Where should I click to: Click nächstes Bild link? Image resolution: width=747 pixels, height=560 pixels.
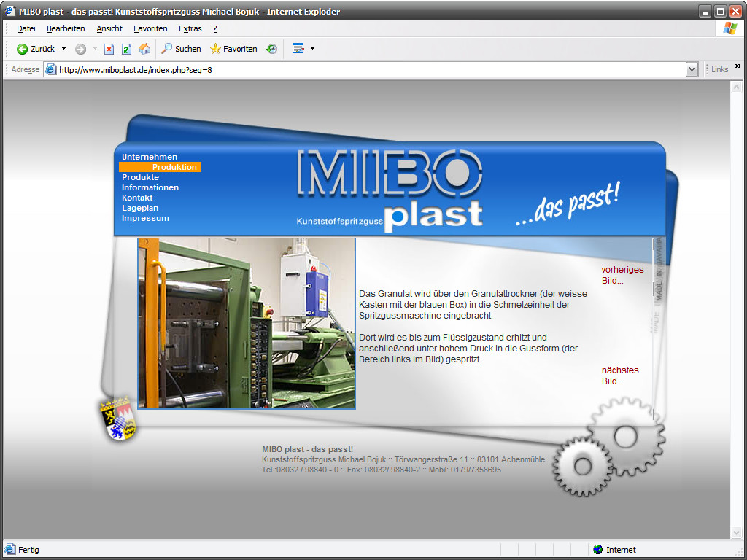click(x=620, y=376)
